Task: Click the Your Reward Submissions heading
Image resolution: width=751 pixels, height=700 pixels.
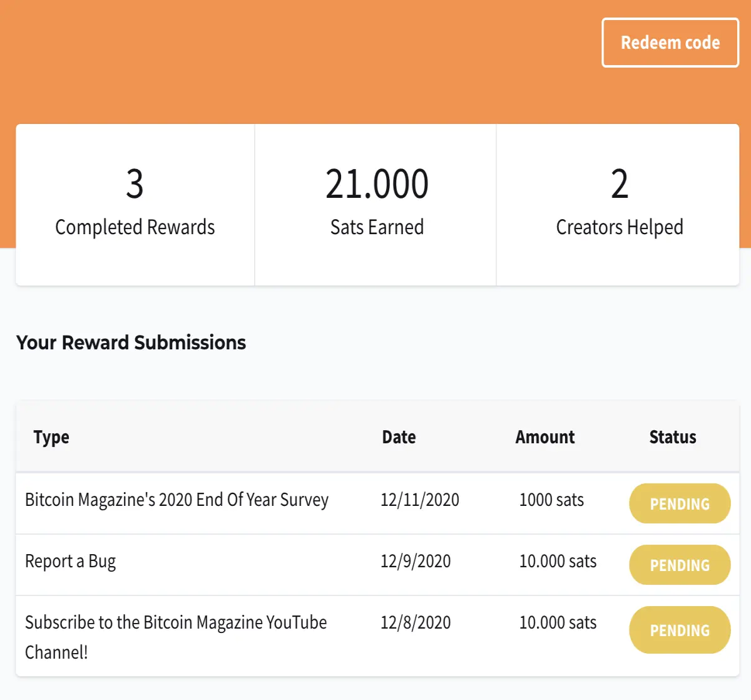Action: (131, 342)
